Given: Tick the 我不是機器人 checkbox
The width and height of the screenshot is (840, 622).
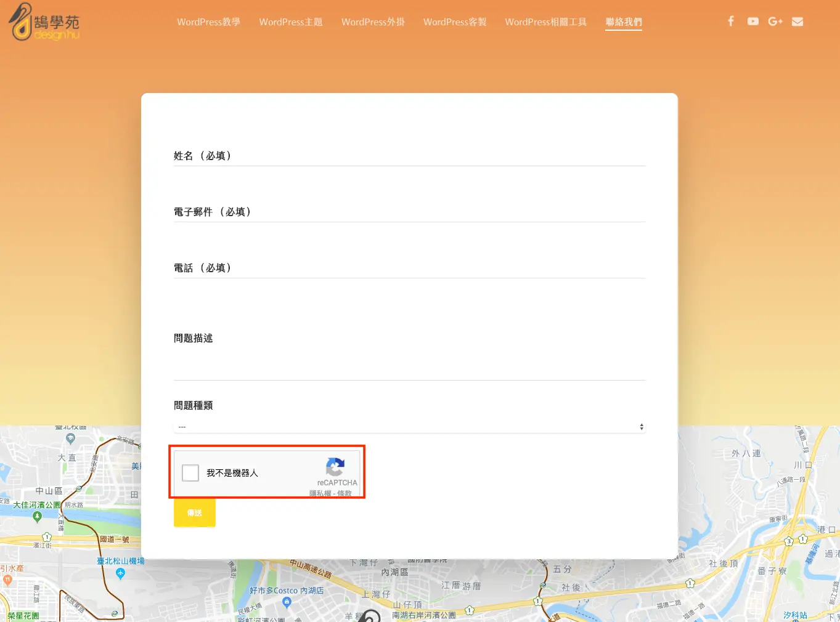Looking at the screenshot, I should [190, 473].
